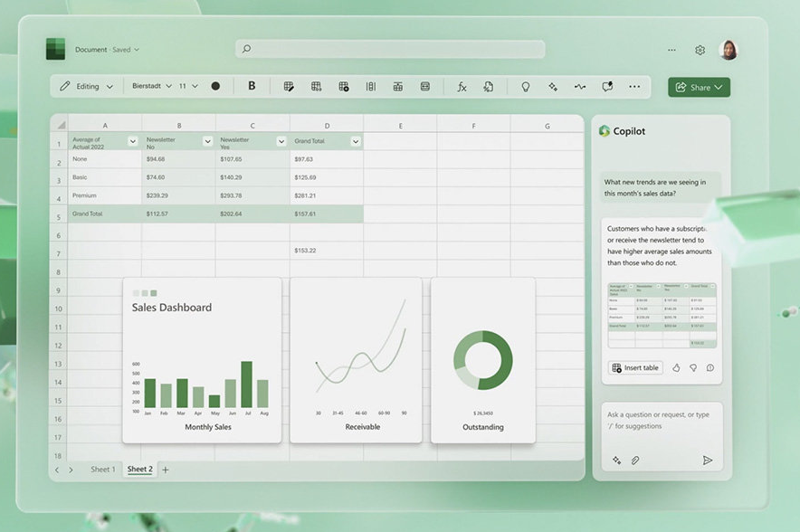This screenshot has width=800, height=532.
Task: Click cell containing $157.61
Action: pyautogui.click(x=327, y=214)
